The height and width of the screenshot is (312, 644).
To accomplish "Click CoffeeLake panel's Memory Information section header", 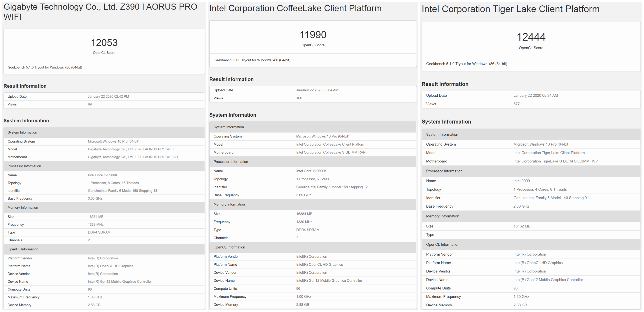I will [x=313, y=204].
